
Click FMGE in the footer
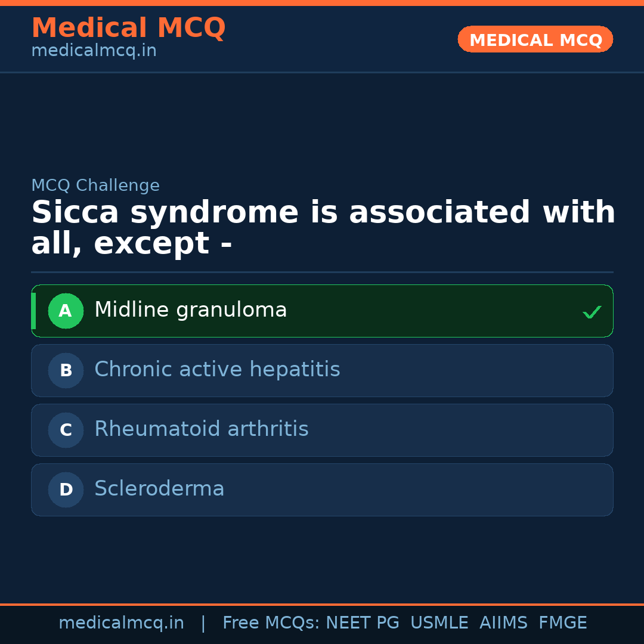tap(562, 623)
